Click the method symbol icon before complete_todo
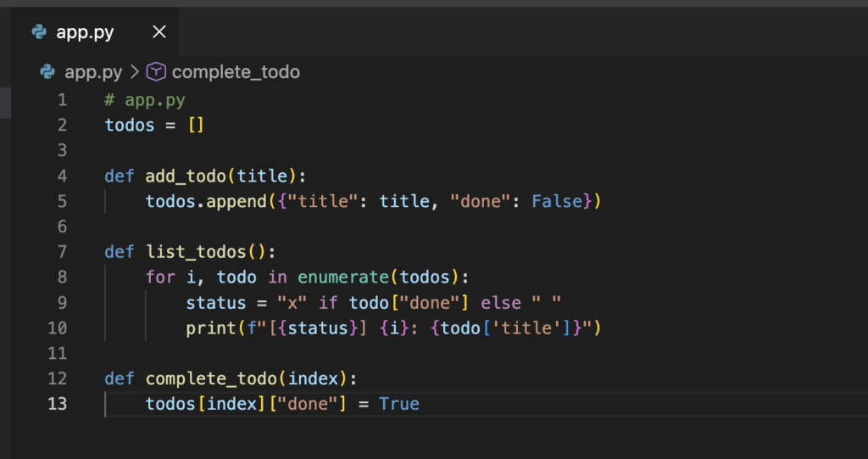The height and width of the screenshot is (459, 868). tap(157, 72)
